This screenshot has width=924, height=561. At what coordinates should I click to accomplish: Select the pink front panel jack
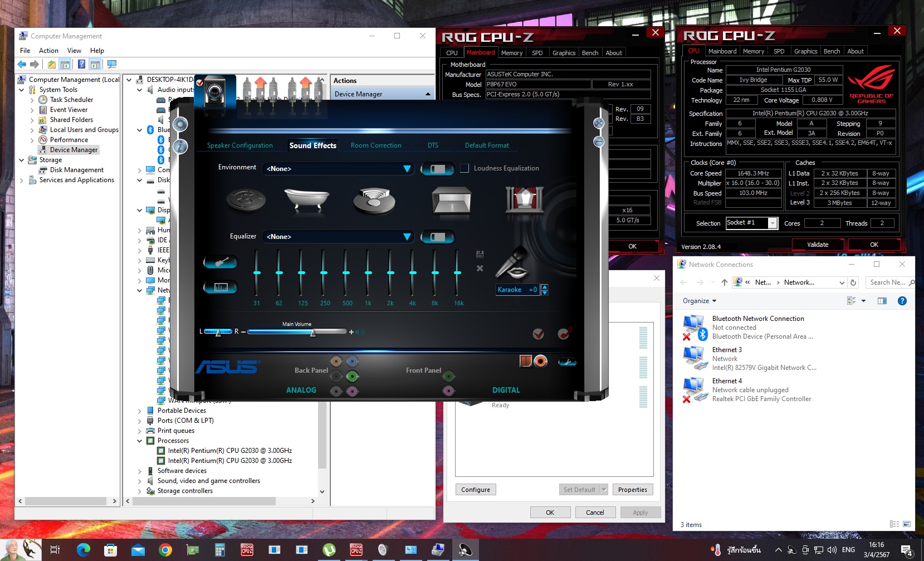point(448,391)
